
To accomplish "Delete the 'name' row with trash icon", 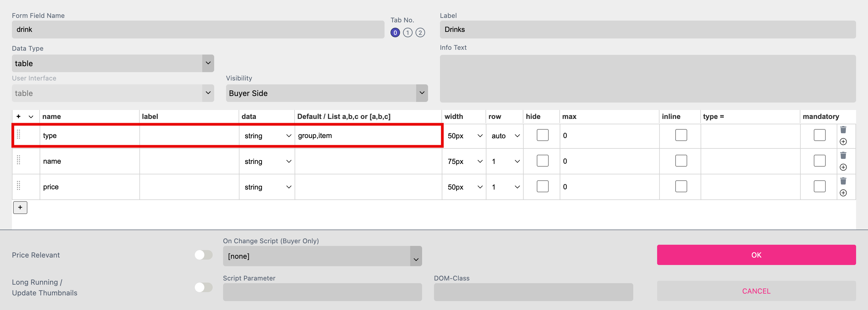I will point(843,156).
